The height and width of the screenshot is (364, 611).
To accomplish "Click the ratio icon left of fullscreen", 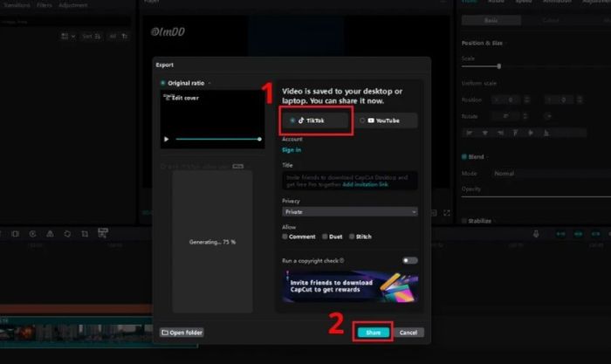I will point(433,213).
